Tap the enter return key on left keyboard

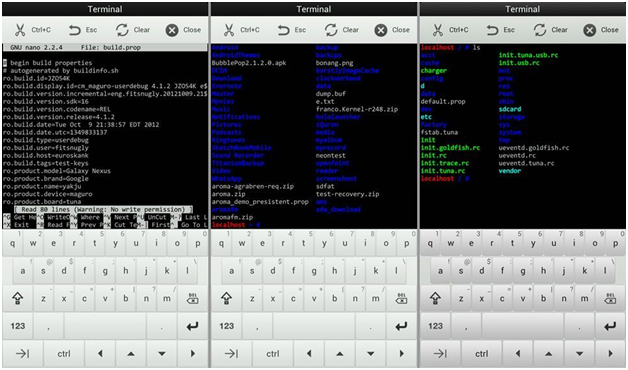pos(193,326)
